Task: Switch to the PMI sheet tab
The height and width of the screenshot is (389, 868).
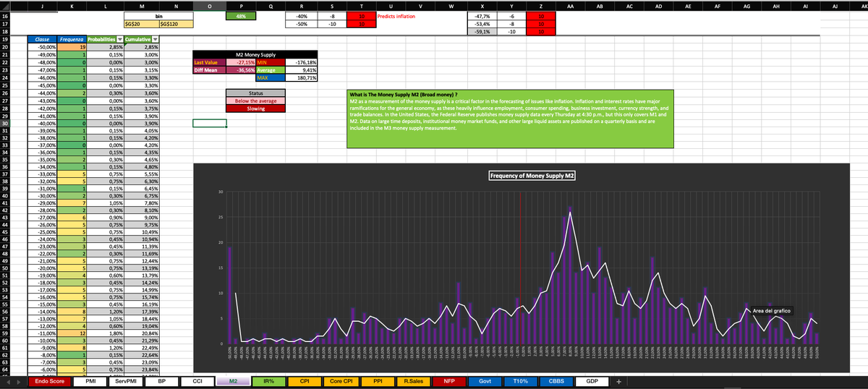Action: pos(91,380)
